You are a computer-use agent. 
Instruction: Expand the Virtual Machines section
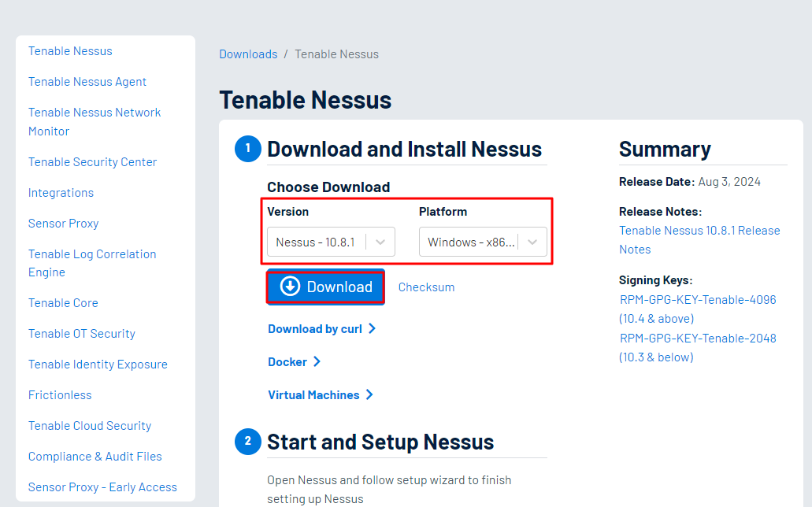coord(321,395)
